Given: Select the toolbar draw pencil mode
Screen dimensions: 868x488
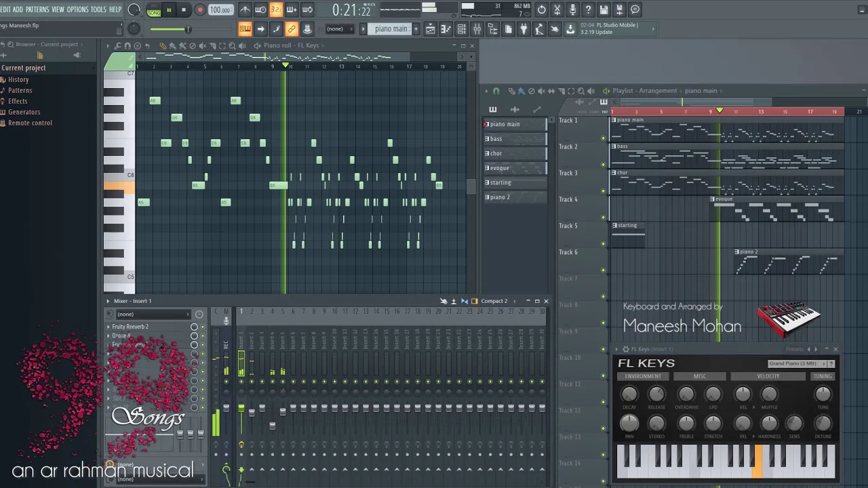Looking at the screenshot, I should click(276, 29).
